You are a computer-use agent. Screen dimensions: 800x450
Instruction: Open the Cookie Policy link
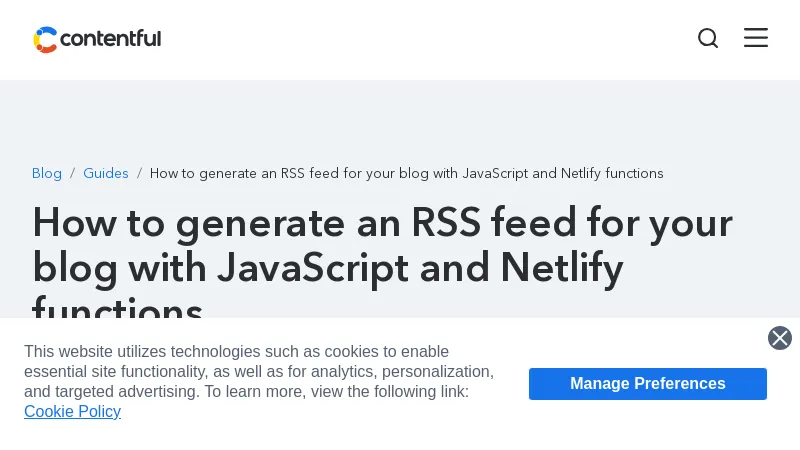(x=72, y=411)
